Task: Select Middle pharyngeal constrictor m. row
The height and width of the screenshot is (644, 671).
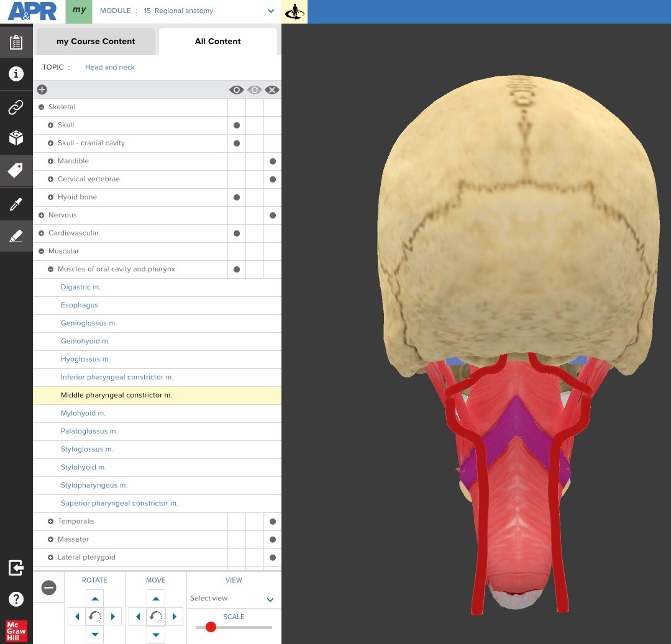Action: click(157, 395)
